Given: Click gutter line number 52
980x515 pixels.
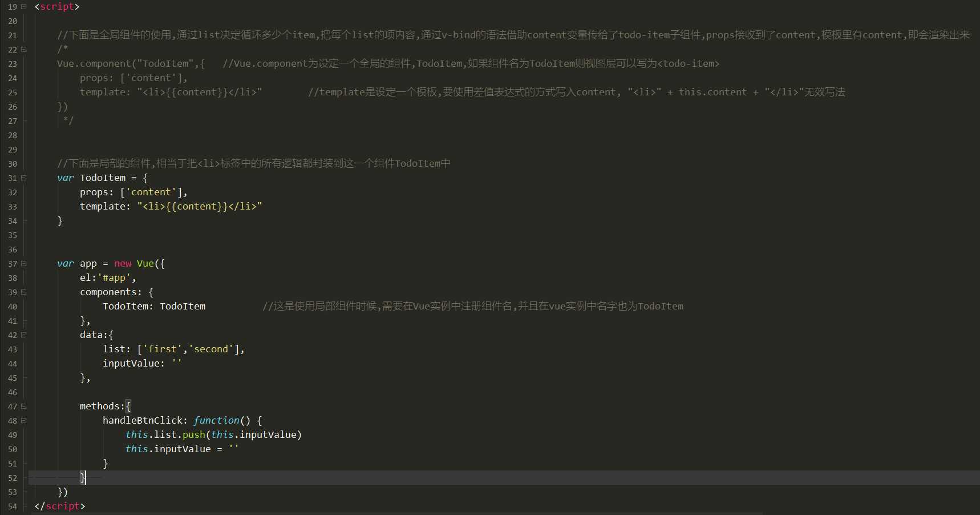Looking at the screenshot, I should 13,478.
